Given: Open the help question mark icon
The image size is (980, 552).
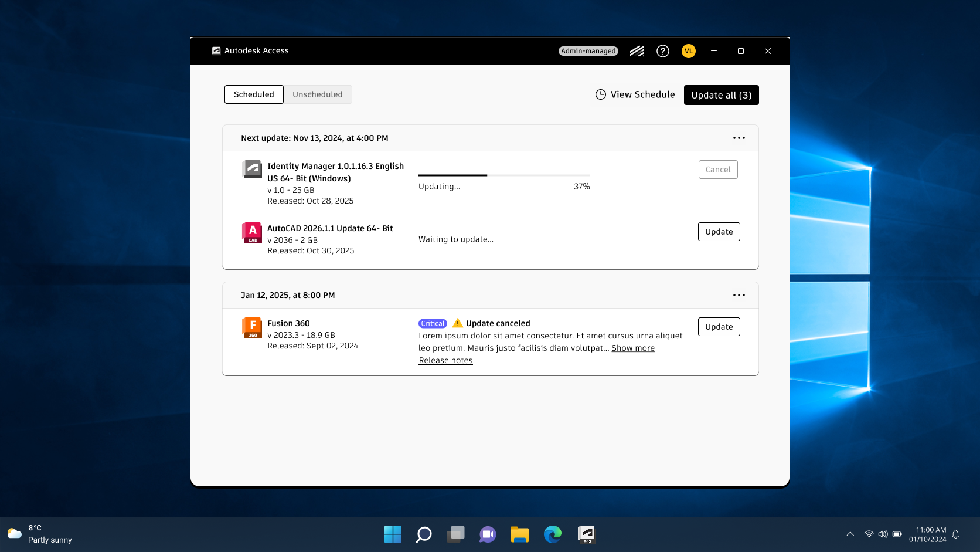Looking at the screenshot, I should point(663,51).
